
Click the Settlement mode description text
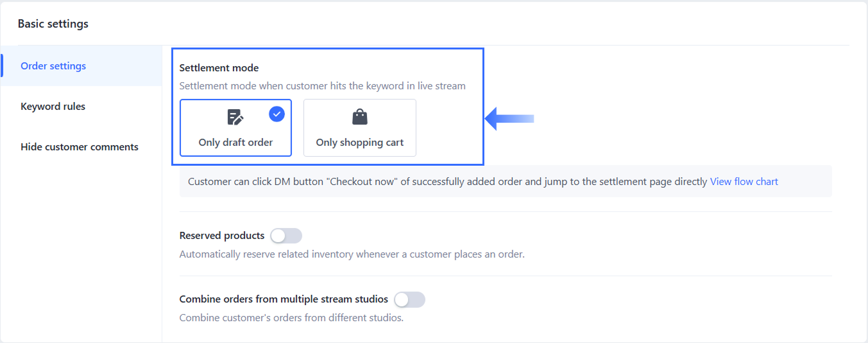322,85
